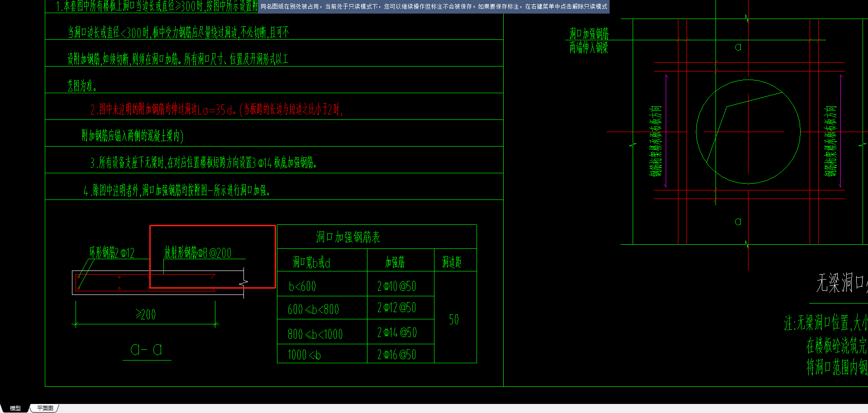Click the table cell 2Φ16@50
868x413 pixels.
(396, 355)
